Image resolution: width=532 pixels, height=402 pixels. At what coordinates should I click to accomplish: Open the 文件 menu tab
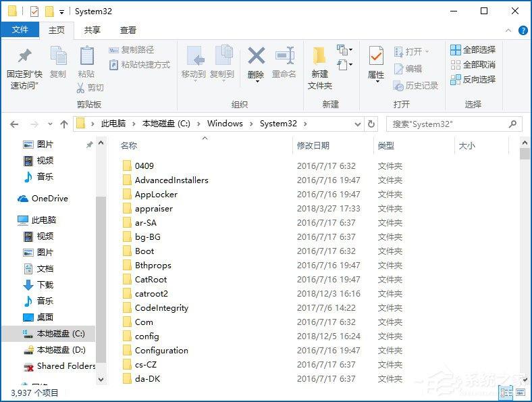[x=20, y=30]
